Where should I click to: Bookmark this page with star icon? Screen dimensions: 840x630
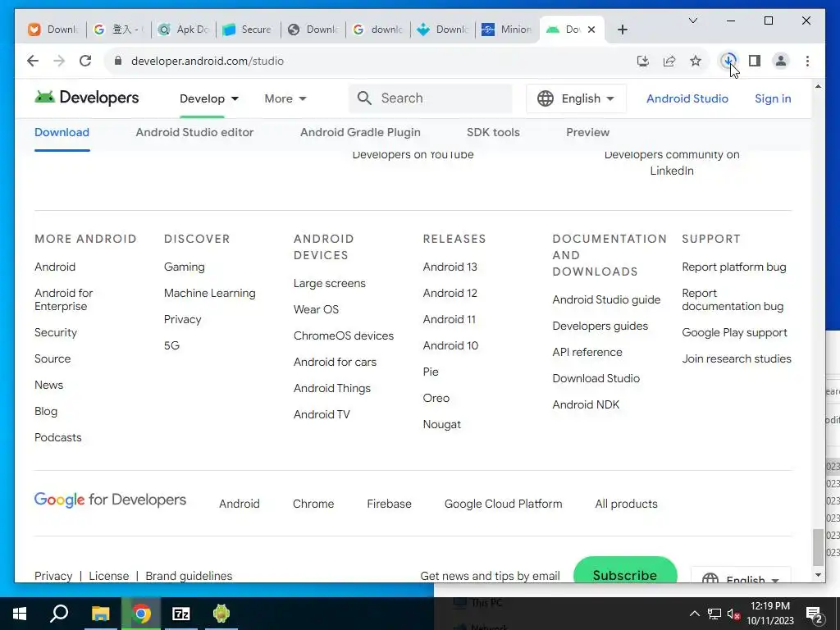(x=696, y=61)
